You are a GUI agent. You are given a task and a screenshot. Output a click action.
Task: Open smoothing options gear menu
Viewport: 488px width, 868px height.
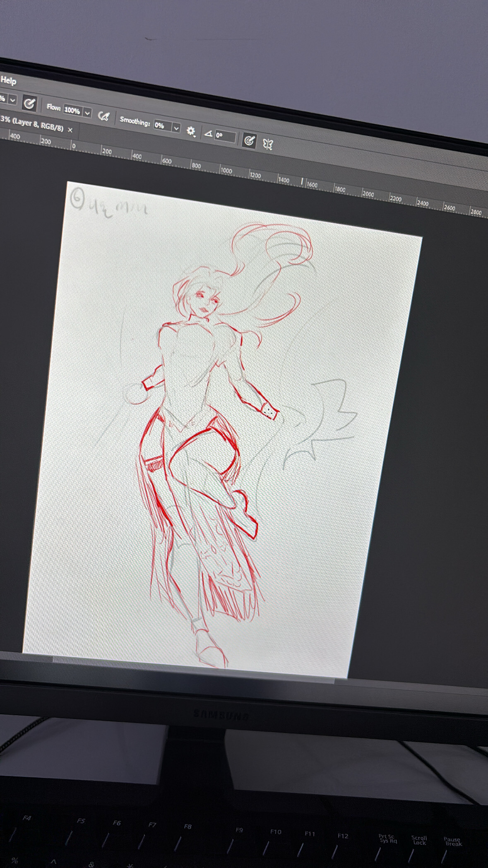coord(190,131)
